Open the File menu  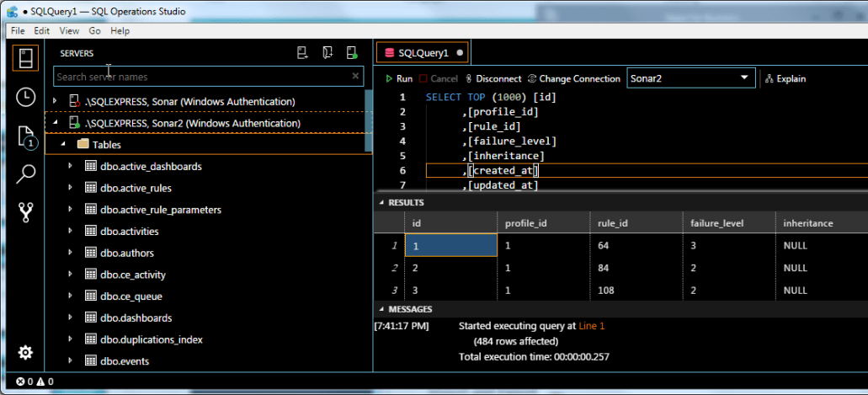pos(18,30)
